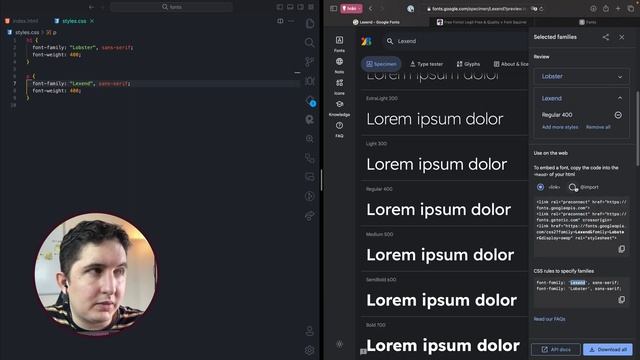Copy the CSS font-family rules

tap(621, 300)
